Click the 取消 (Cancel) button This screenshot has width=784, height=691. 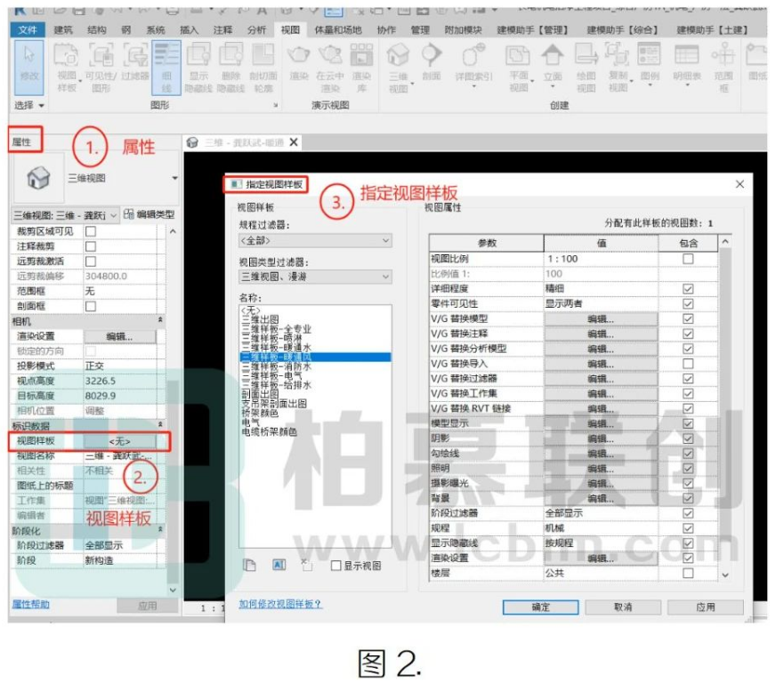point(623,607)
